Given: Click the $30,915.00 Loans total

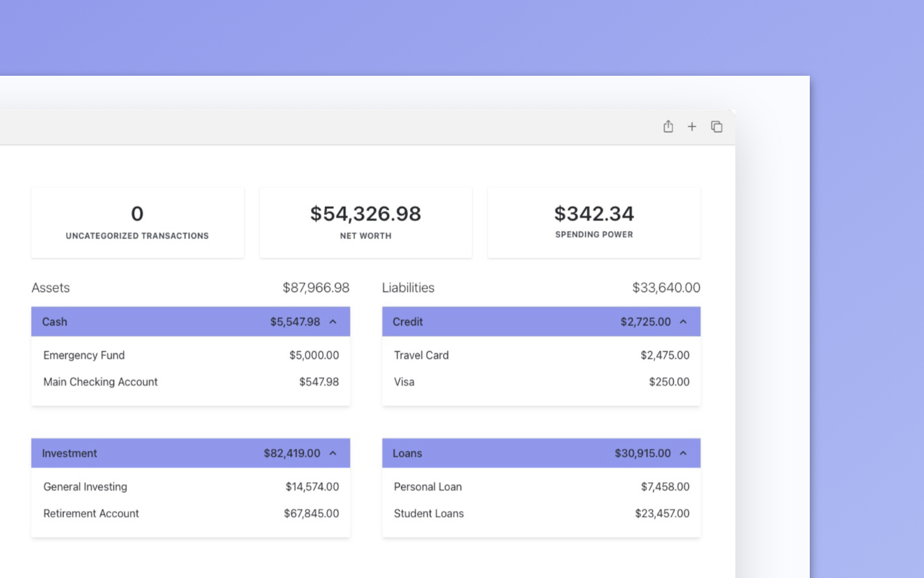Looking at the screenshot, I should click(642, 453).
